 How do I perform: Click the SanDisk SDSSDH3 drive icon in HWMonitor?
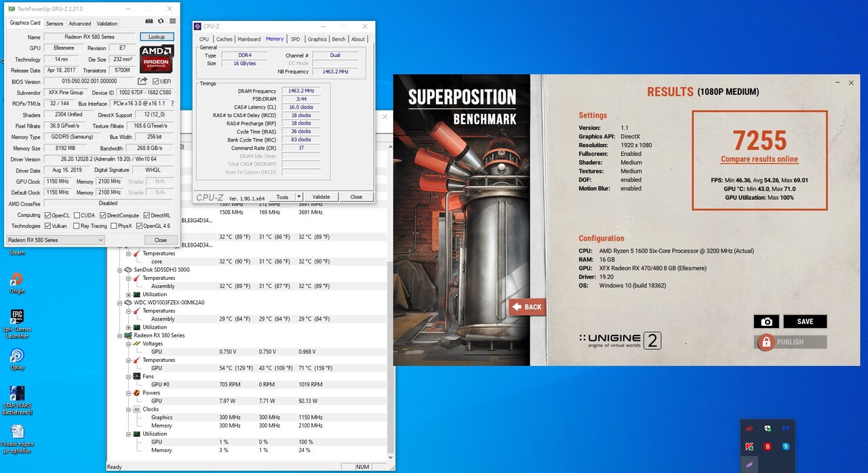[129, 270]
